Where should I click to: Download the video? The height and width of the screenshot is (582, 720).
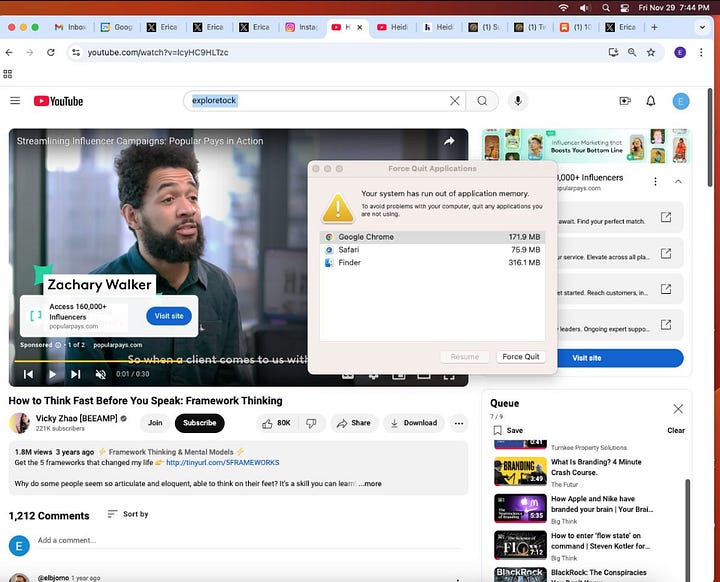click(414, 423)
